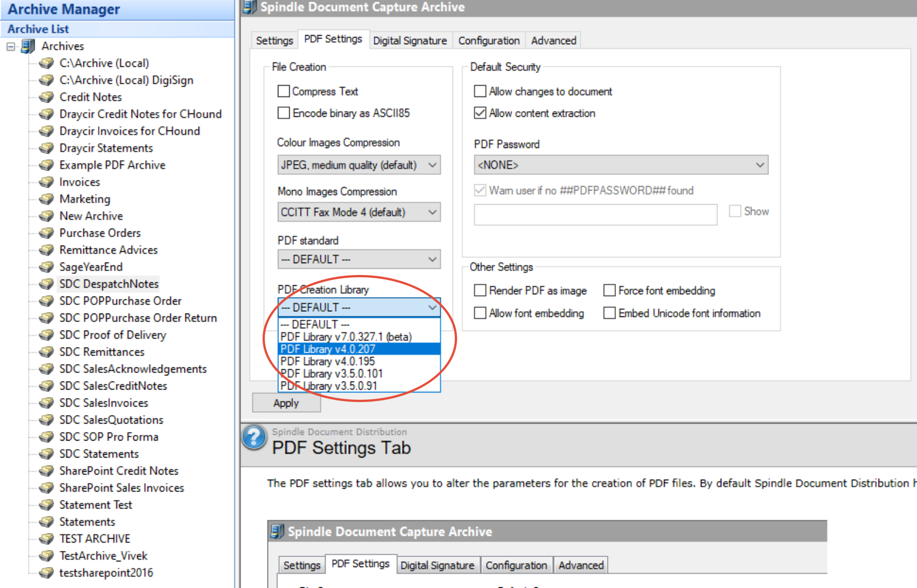This screenshot has width=917, height=588.
Task: Uncheck Allow content extraction
Action: point(480,113)
